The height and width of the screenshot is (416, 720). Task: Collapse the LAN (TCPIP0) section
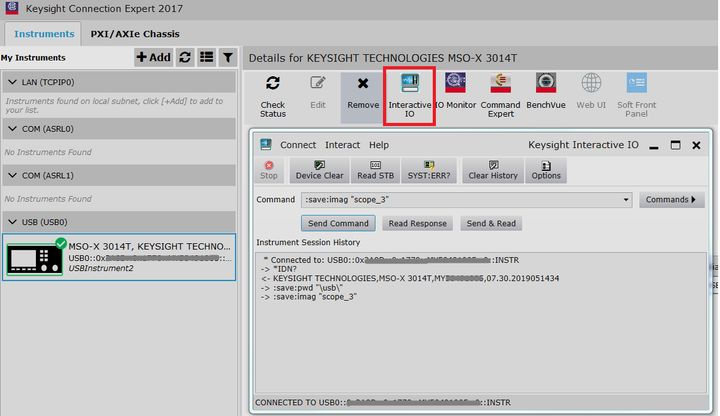(12, 82)
